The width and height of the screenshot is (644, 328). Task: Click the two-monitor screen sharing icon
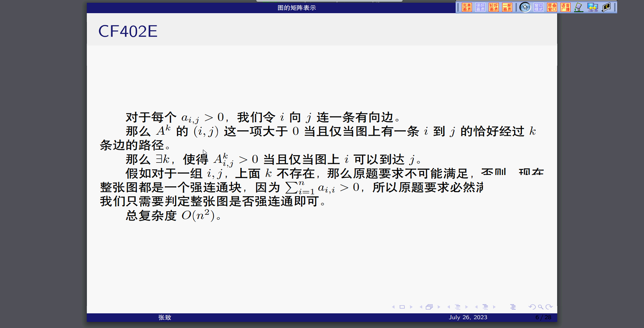point(593,7)
